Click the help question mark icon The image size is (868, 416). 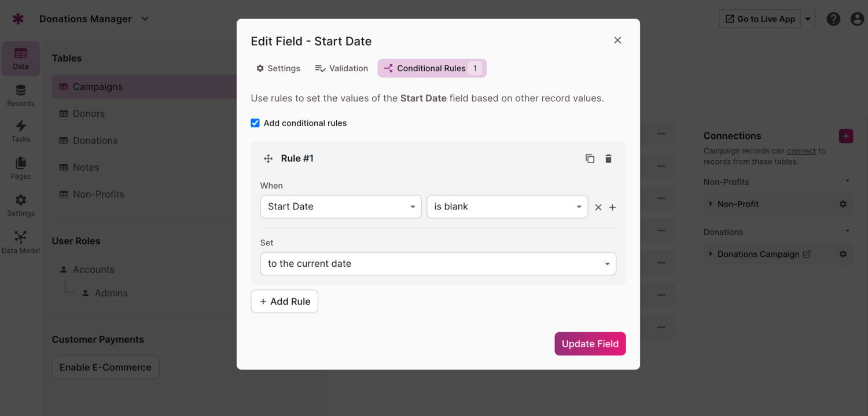pos(833,19)
